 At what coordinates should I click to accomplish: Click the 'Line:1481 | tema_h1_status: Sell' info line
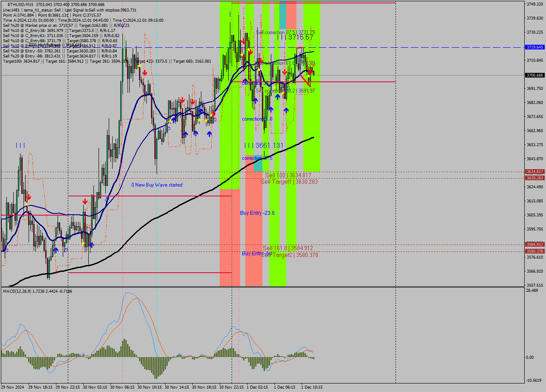[x=70, y=10]
